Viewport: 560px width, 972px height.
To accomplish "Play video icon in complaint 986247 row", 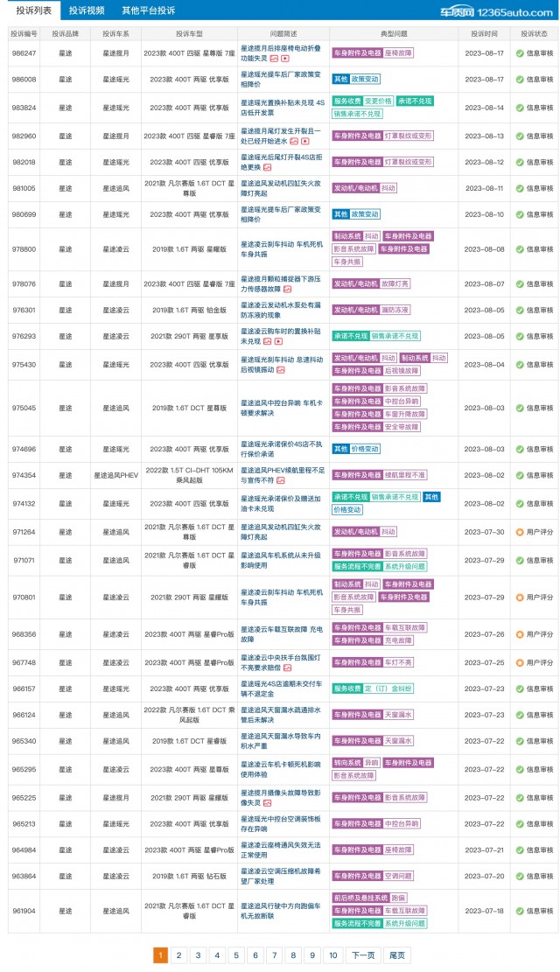I will (x=284, y=59).
